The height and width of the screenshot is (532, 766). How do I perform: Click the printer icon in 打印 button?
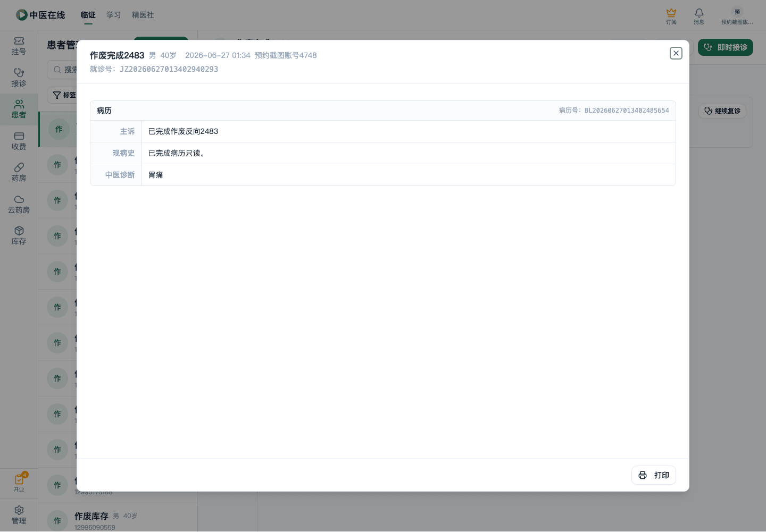coord(643,475)
